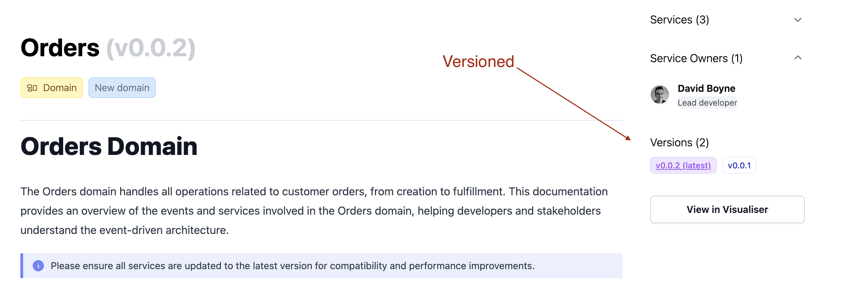Click David Boyne's avatar photo

(659, 95)
